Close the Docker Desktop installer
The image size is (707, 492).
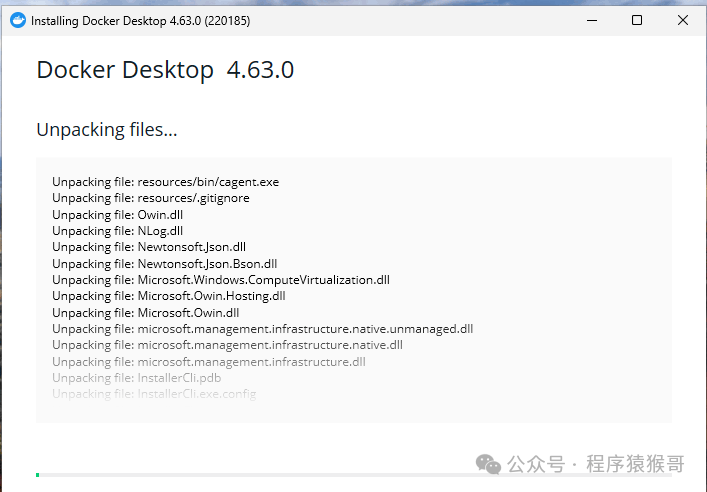pos(682,20)
